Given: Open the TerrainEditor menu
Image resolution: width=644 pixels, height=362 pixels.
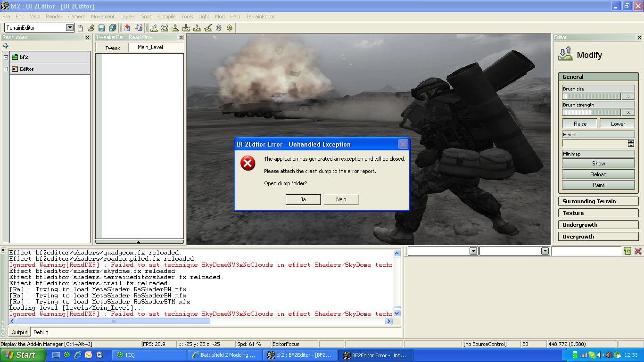Looking at the screenshot, I should click(x=260, y=16).
